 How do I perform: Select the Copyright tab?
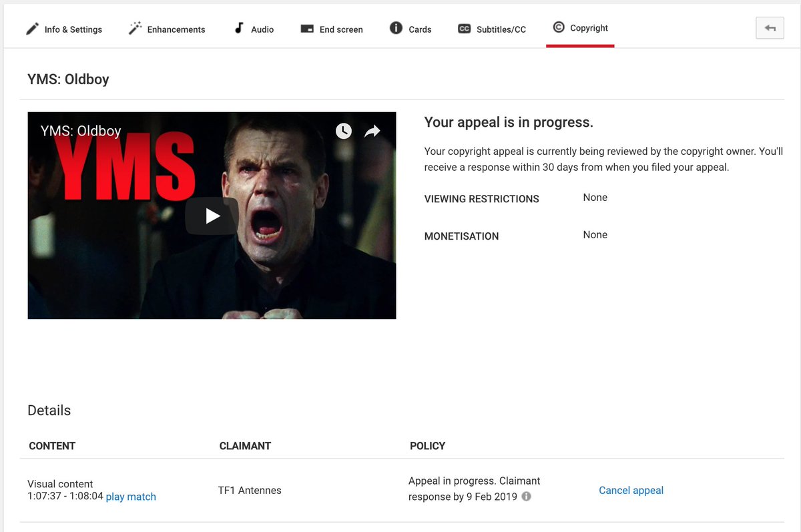(x=580, y=28)
